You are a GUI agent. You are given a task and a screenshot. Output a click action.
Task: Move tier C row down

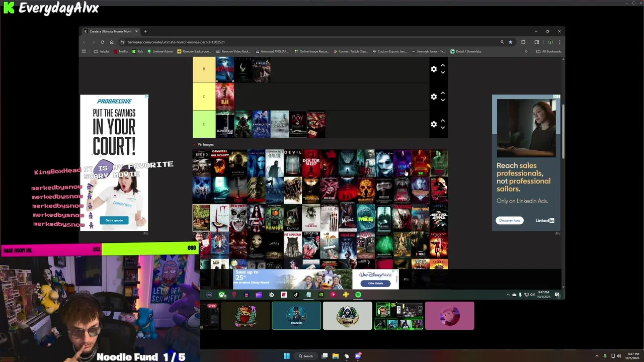tap(443, 100)
